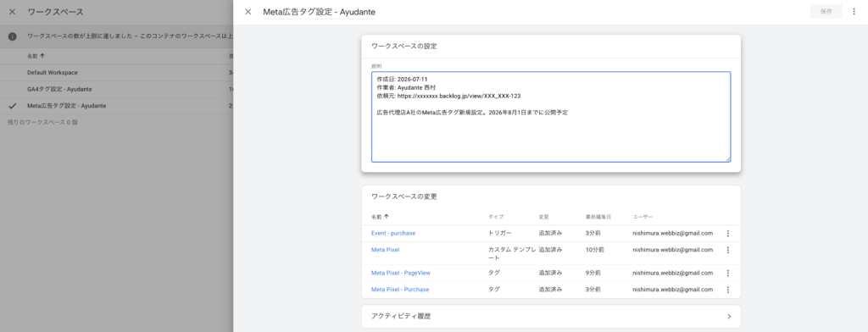Click the カスタム テンプレート type cell
This screenshot has width=868, height=332.
pyautogui.click(x=511, y=254)
